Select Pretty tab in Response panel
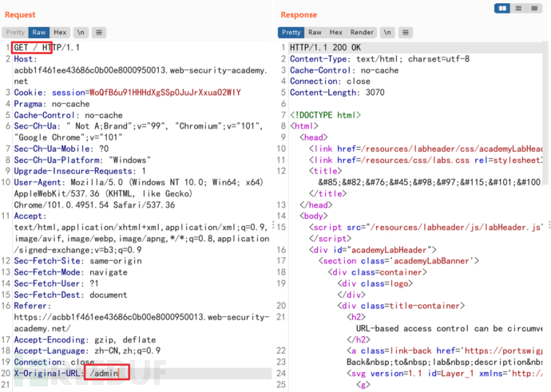This screenshot has height=392, width=551. pos(291,33)
